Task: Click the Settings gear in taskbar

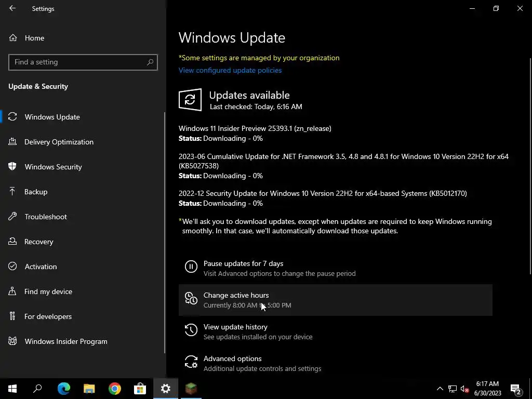Action: coord(166,389)
